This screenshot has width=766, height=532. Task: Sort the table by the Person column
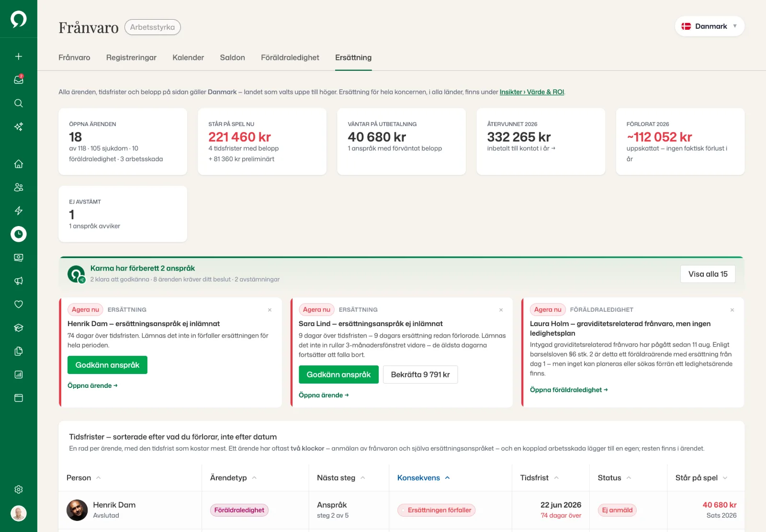pyautogui.click(x=84, y=478)
